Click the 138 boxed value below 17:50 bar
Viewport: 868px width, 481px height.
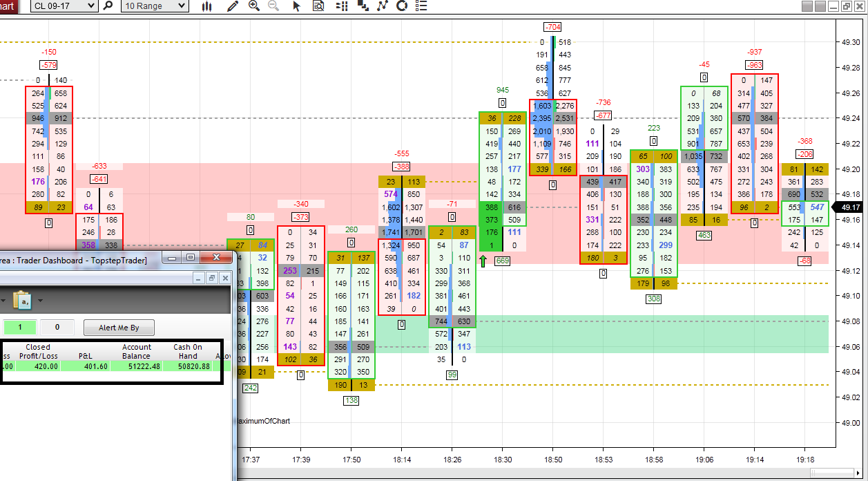point(351,400)
